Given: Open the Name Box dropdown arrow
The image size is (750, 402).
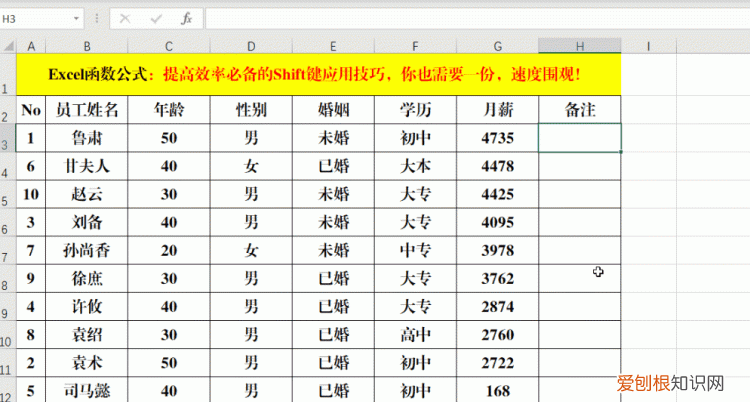Looking at the screenshot, I should [x=76, y=19].
